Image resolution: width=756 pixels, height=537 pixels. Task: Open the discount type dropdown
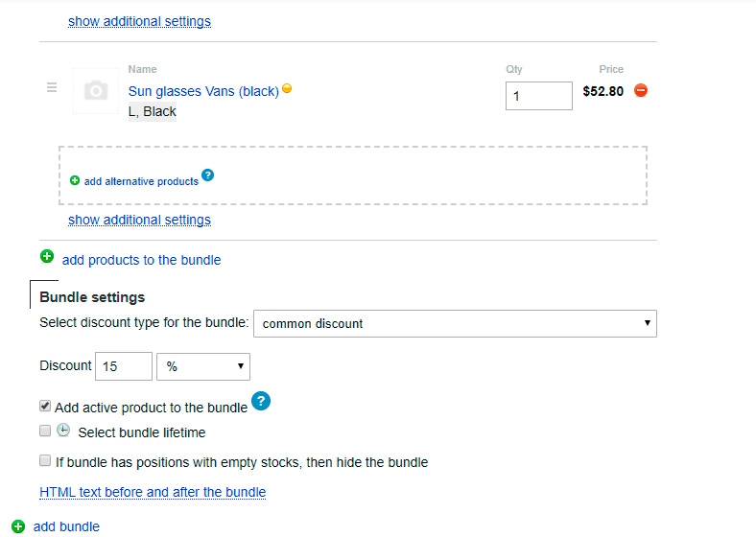pos(455,323)
